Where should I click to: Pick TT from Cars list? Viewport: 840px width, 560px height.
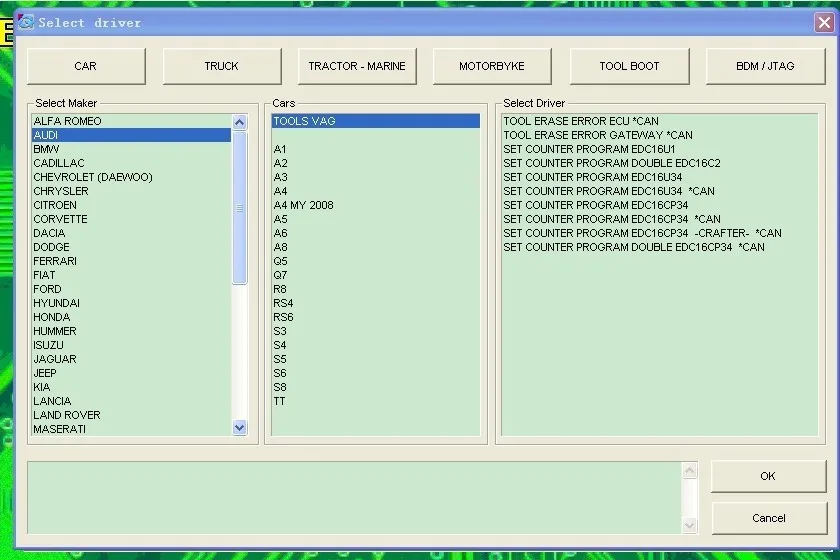click(376, 401)
